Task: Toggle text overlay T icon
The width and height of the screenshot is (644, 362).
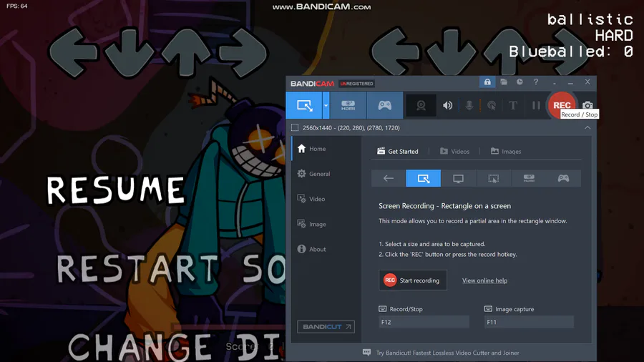Action: point(513,105)
